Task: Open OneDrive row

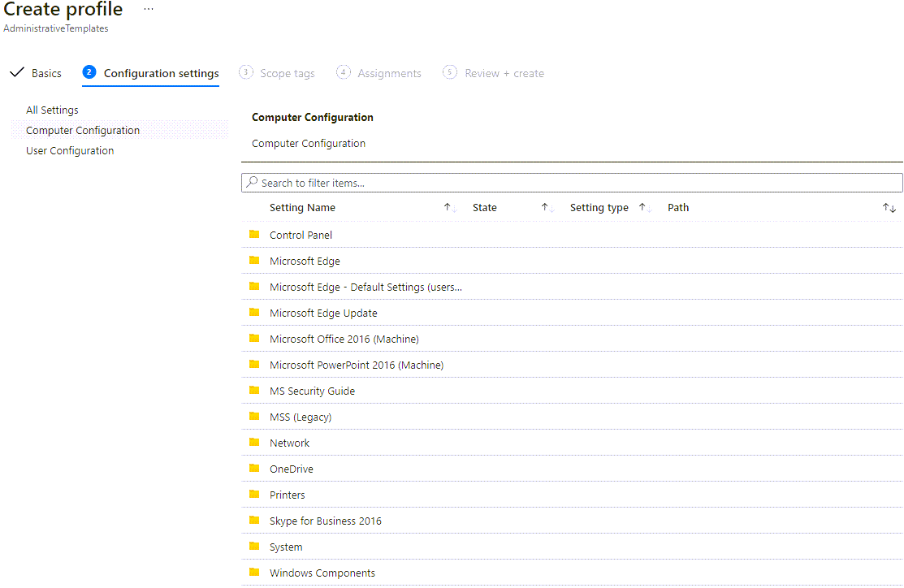Action: coord(572,468)
